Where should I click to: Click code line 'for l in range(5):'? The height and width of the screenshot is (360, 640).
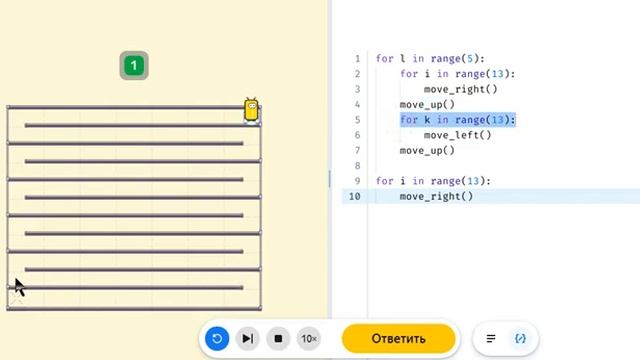pyautogui.click(x=430, y=59)
